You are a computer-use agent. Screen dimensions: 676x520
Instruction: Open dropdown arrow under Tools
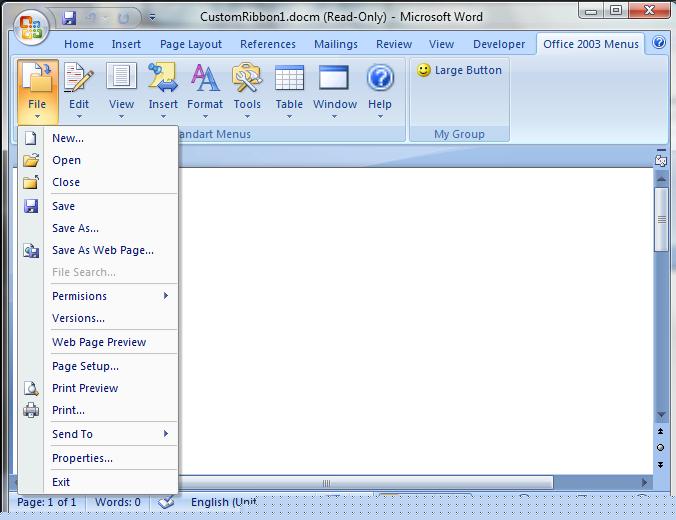(247, 116)
